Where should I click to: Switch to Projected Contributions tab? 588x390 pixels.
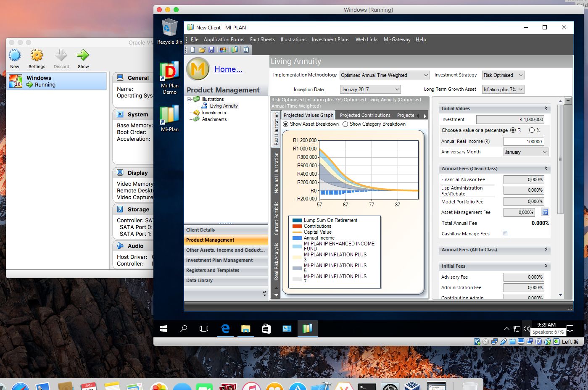365,115
